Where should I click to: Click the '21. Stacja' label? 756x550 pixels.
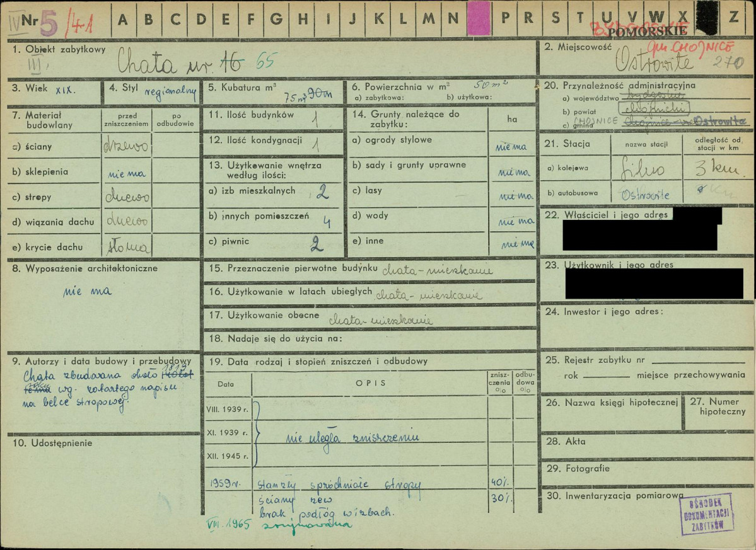pos(567,144)
